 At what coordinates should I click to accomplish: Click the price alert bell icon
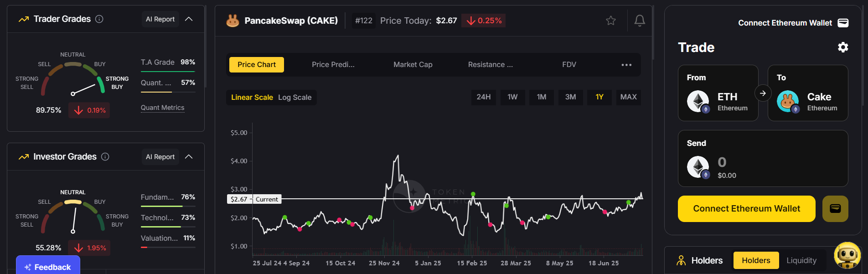[x=640, y=21]
